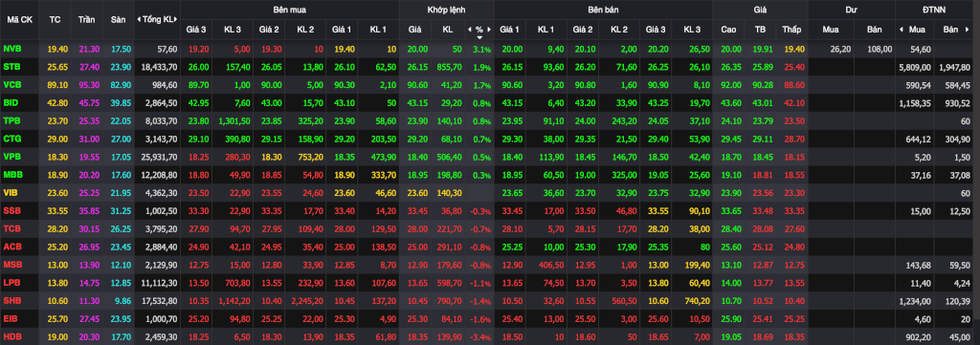Click the HDB ticker code
The width and height of the screenshot is (980, 345).
11,335
